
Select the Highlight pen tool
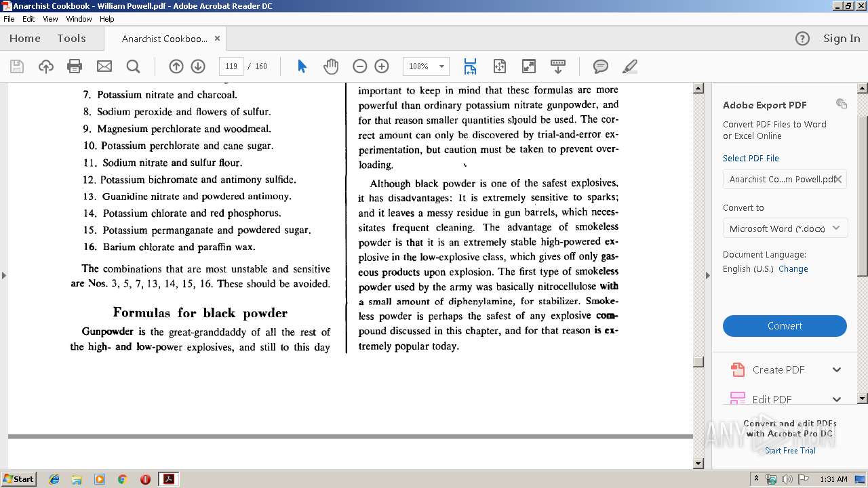click(630, 66)
